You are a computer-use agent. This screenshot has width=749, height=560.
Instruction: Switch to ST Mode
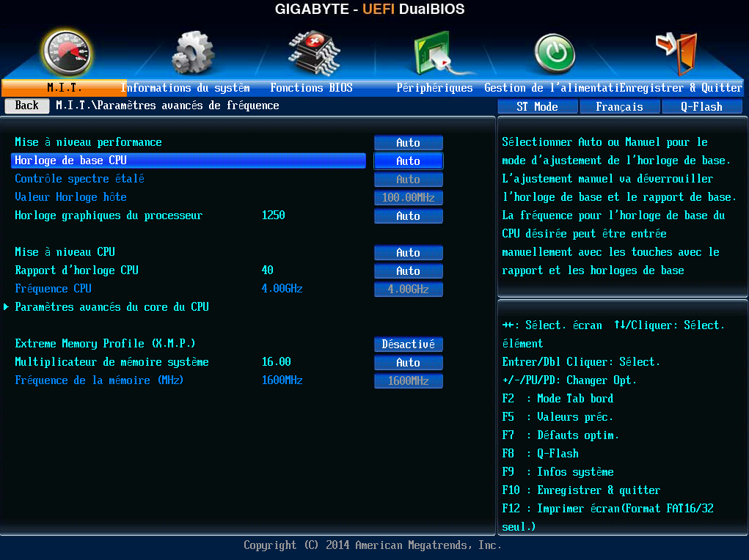point(538,106)
